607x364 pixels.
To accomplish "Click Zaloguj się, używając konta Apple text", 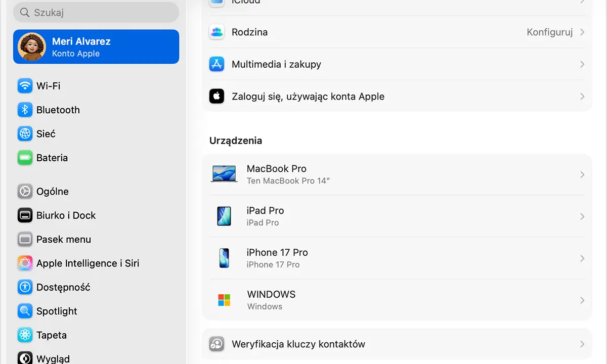I will [308, 97].
